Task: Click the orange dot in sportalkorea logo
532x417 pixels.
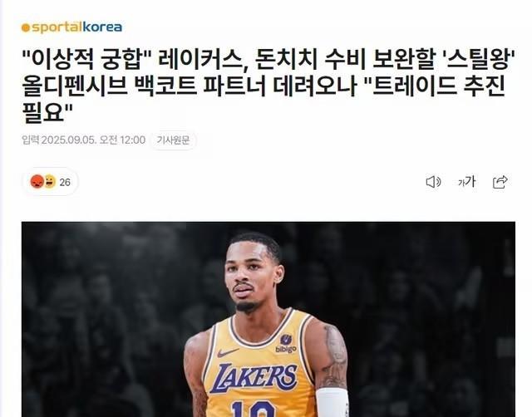Action: (26, 27)
